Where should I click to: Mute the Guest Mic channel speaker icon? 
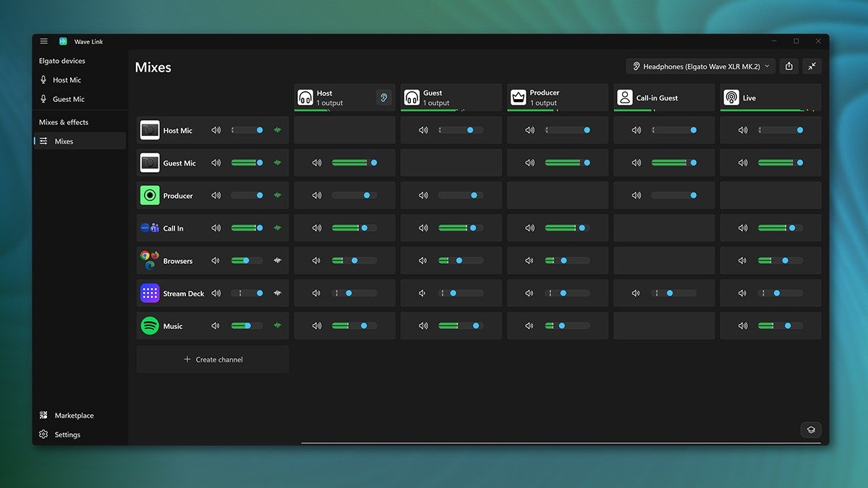[216, 162]
